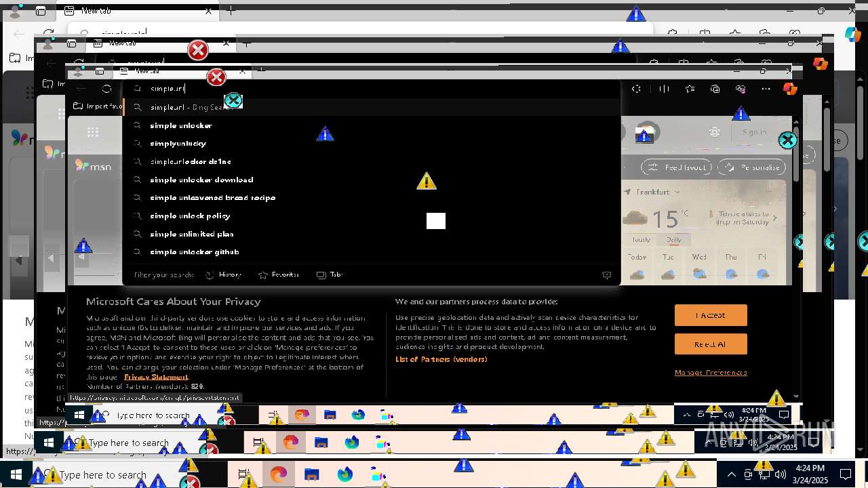Open Copilot in middle Edge window
868x488 pixels.
tap(821, 63)
